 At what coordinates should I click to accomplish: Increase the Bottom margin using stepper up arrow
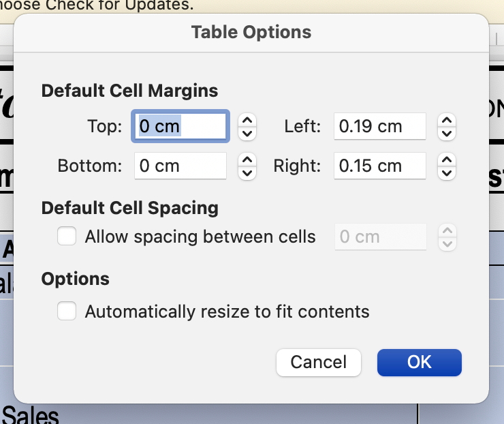click(x=247, y=160)
